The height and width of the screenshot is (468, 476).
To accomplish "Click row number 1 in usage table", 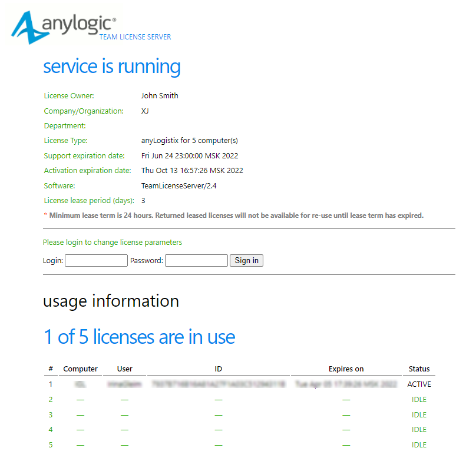I will pyautogui.click(x=51, y=384).
